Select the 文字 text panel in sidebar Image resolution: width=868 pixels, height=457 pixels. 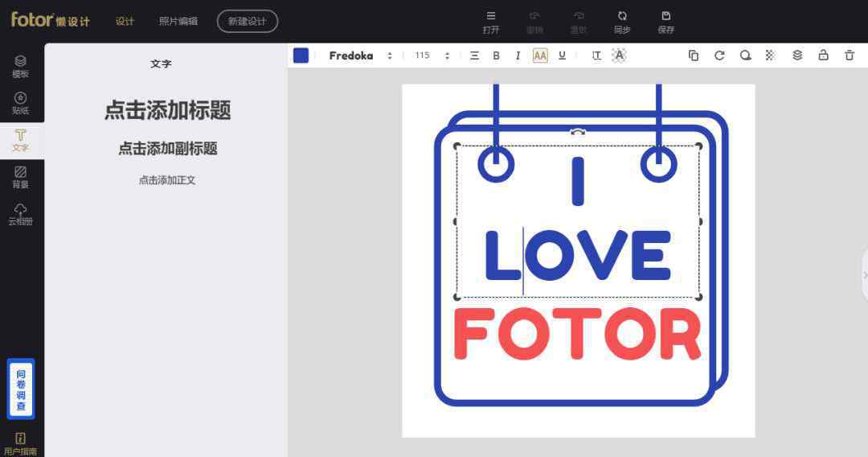coord(20,141)
